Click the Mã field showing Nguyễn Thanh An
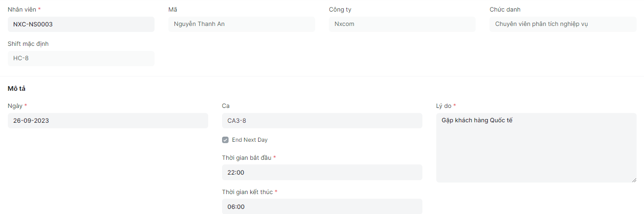 coord(241,24)
